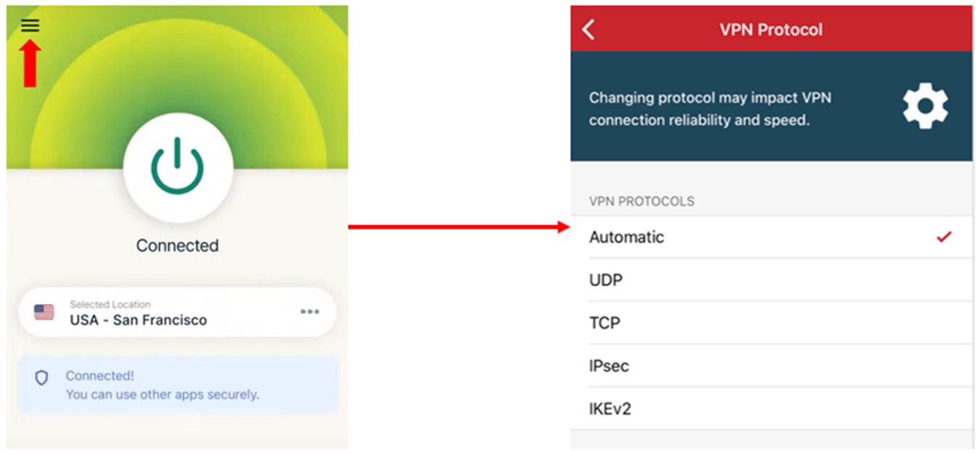Click the USA flag icon

coord(44,311)
